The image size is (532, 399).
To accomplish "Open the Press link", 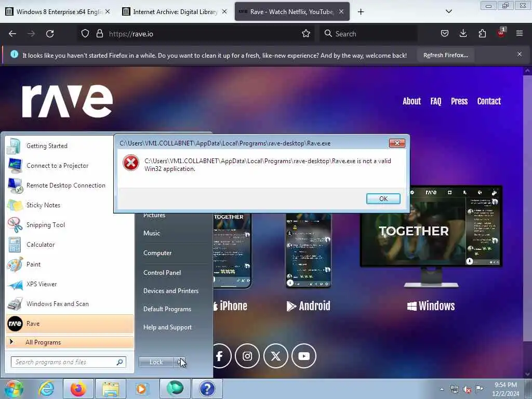I will tap(459, 101).
